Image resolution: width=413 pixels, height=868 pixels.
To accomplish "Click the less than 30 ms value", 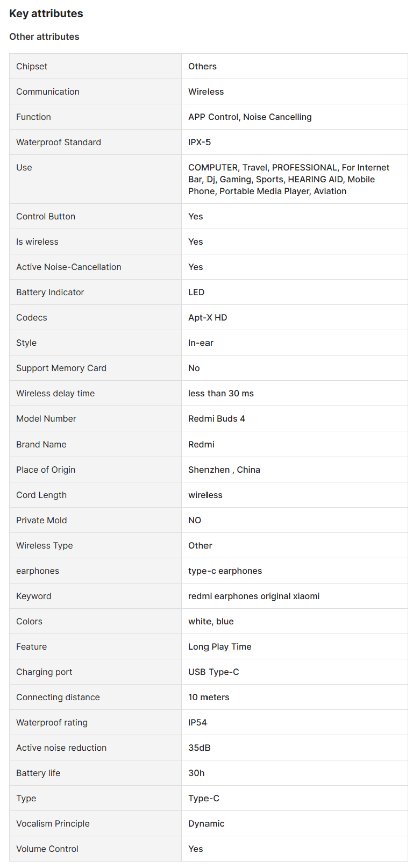I will (221, 393).
